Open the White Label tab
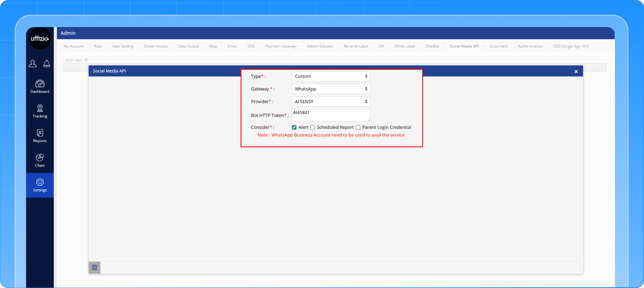This screenshot has width=644, height=288. pos(405,46)
